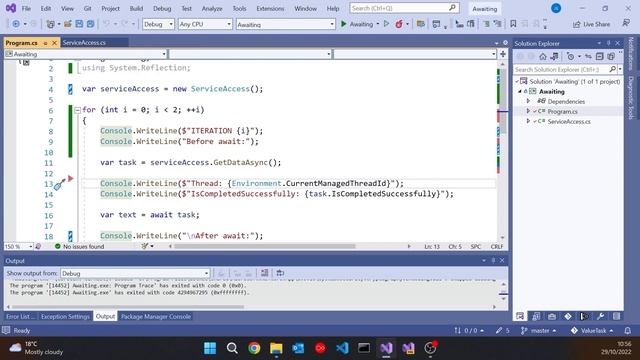Open the master branch selector
640x360 pixels.
coord(538,330)
